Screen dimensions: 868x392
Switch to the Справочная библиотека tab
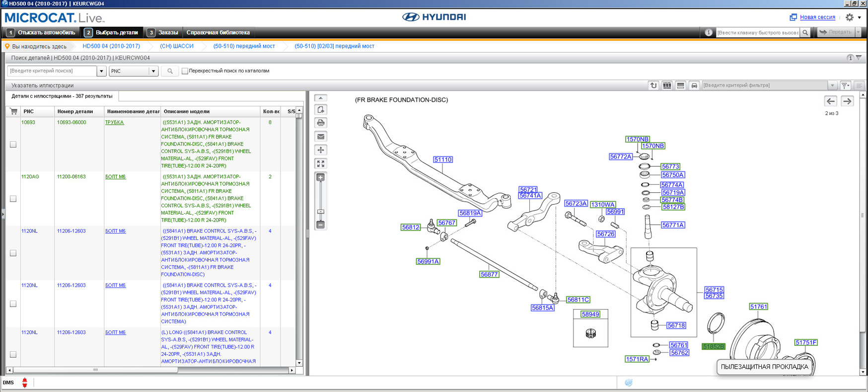click(218, 33)
